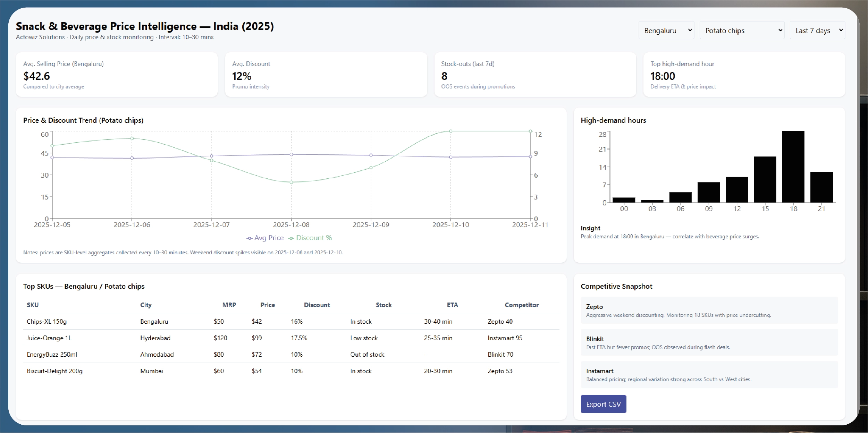
Task: Toggle the Avg Price legend entry
Action: (265, 238)
